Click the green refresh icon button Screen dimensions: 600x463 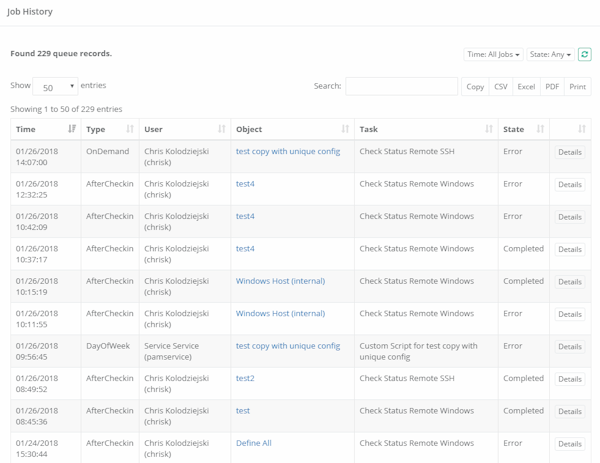[x=585, y=54]
